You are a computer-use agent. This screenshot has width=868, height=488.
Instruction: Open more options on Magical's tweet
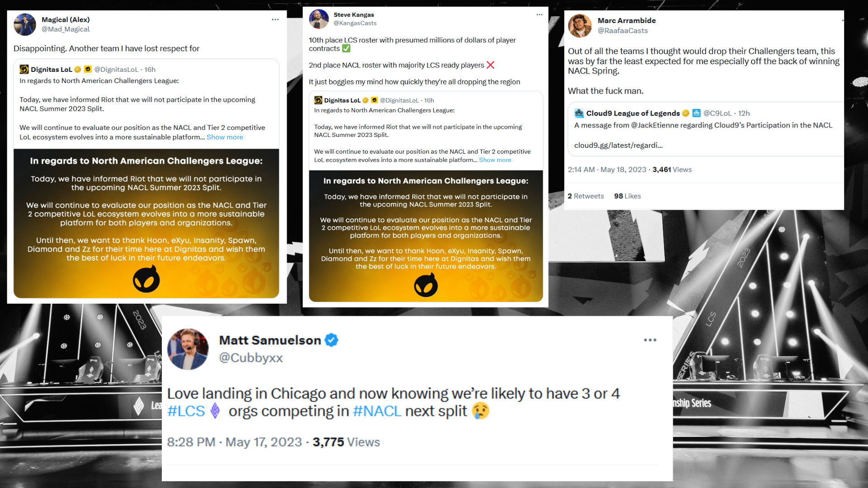pos(275,19)
